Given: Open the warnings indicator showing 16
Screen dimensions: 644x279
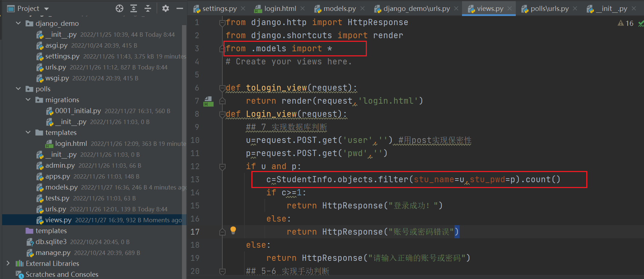Looking at the screenshot, I should point(625,23).
